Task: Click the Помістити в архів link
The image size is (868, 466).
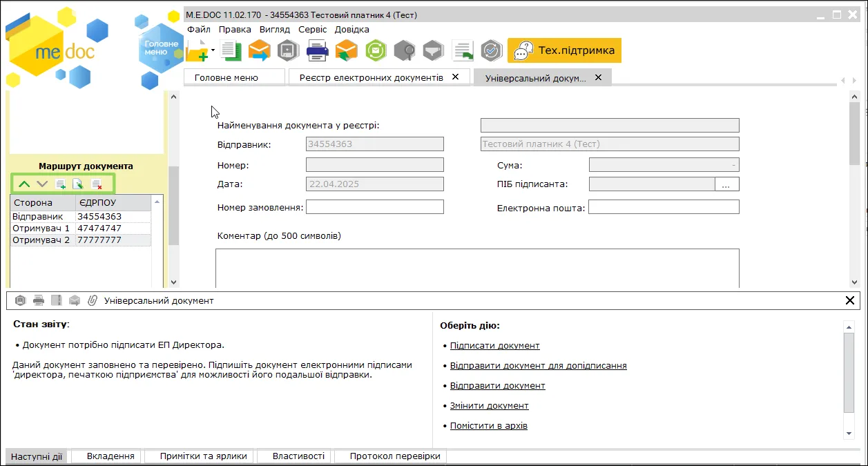Action: pos(488,425)
